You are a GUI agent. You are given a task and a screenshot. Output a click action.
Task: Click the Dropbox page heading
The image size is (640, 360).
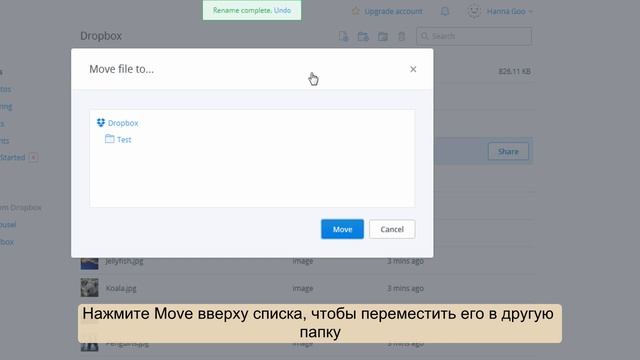pos(101,36)
